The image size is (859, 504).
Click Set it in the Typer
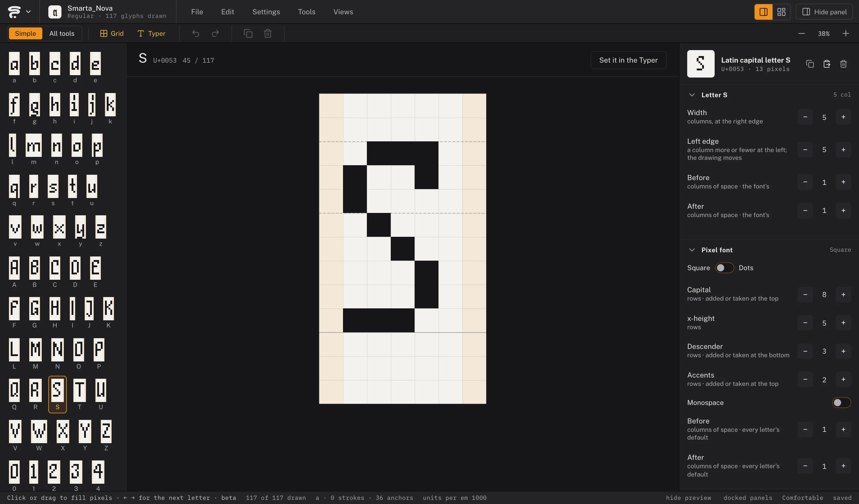point(628,60)
